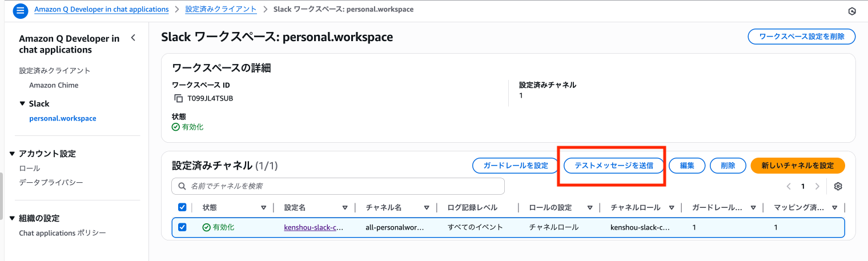Sort by ロールの設定 column arrow
The width and height of the screenshot is (868, 261).
590,208
